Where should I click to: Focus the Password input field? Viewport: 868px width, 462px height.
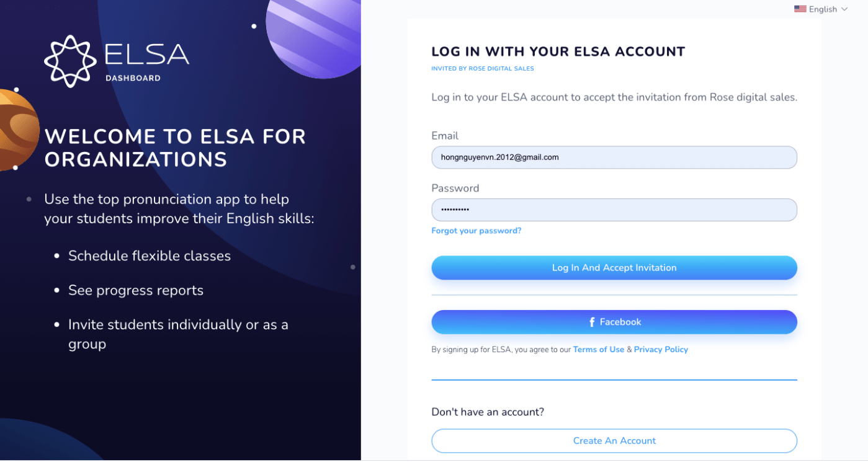(614, 210)
